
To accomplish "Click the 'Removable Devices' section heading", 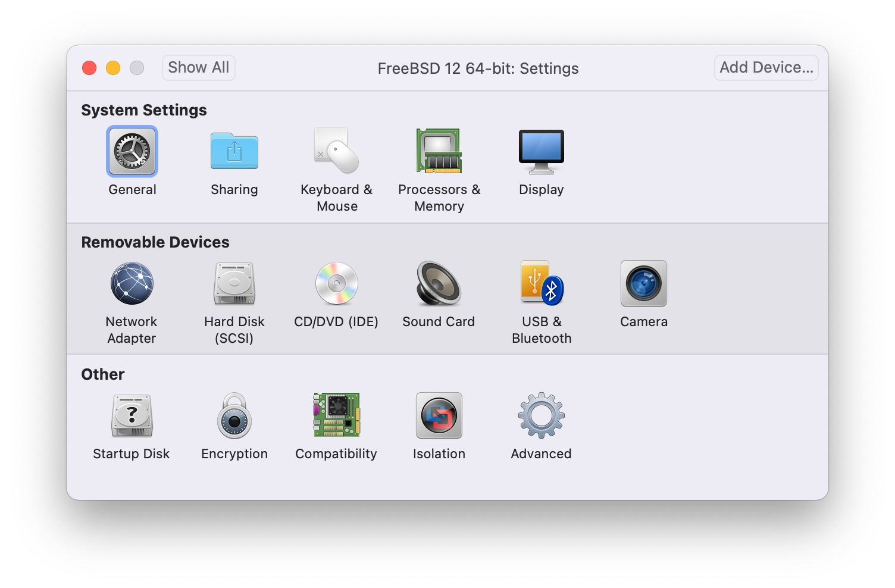I will point(155,242).
